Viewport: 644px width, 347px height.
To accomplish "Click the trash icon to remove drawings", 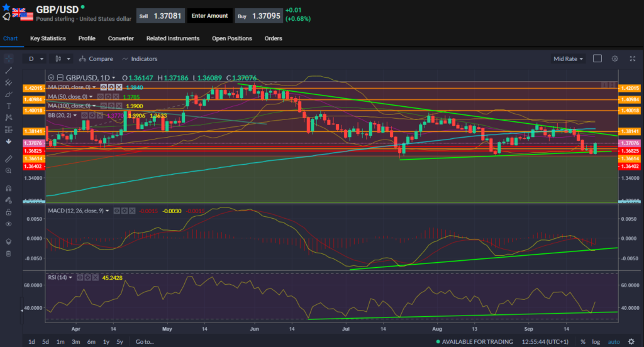I will click(x=8, y=253).
